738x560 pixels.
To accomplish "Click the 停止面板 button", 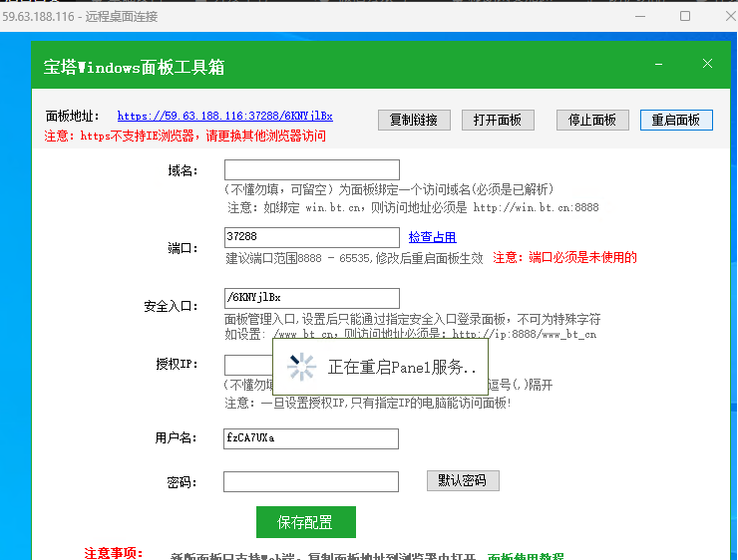I will pos(592,121).
